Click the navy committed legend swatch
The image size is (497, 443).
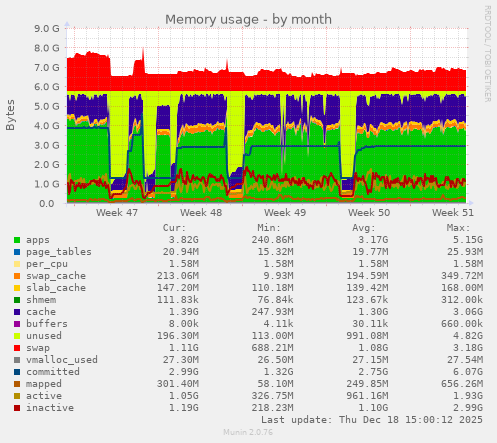tap(17, 372)
